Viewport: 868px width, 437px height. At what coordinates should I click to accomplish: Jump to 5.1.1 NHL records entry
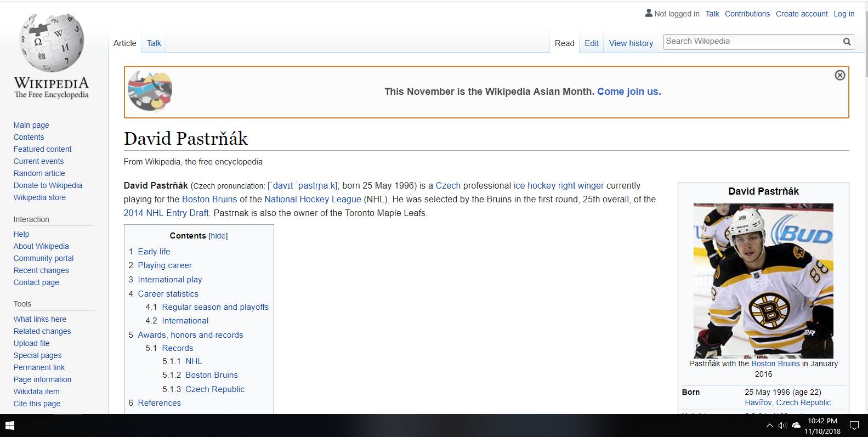pyautogui.click(x=194, y=361)
